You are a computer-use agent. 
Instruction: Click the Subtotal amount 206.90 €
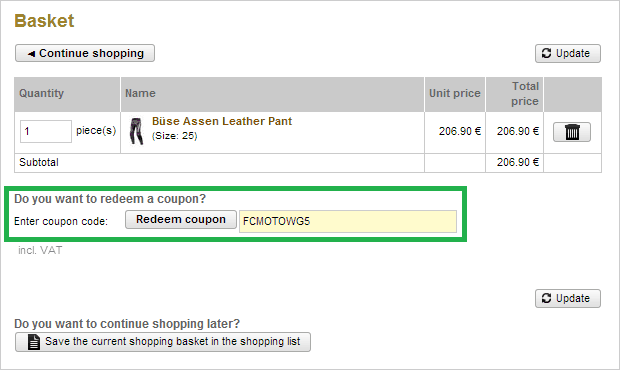point(518,162)
